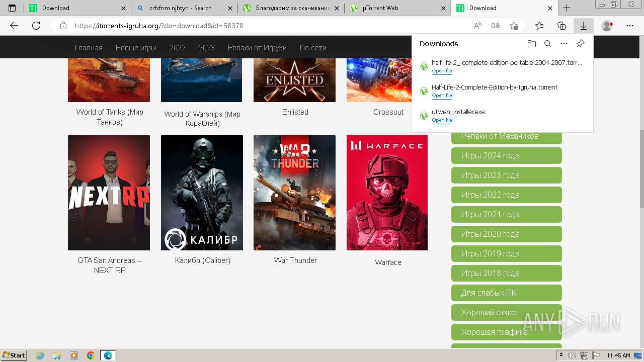This screenshot has height=362, width=644.
Task: Open Favorites list icon
Action: pyautogui.click(x=539, y=26)
